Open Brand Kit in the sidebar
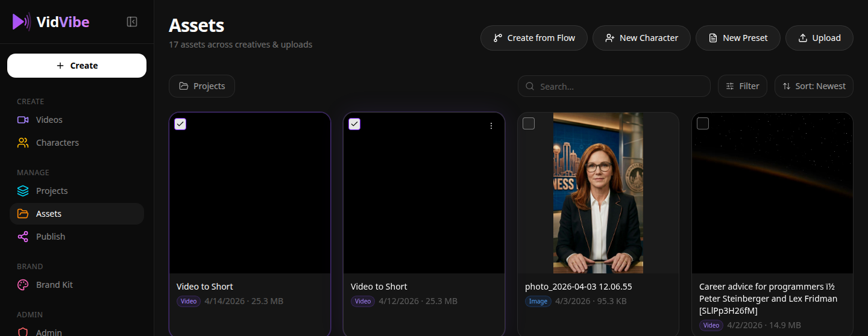This screenshot has width=868, height=336. [77, 285]
